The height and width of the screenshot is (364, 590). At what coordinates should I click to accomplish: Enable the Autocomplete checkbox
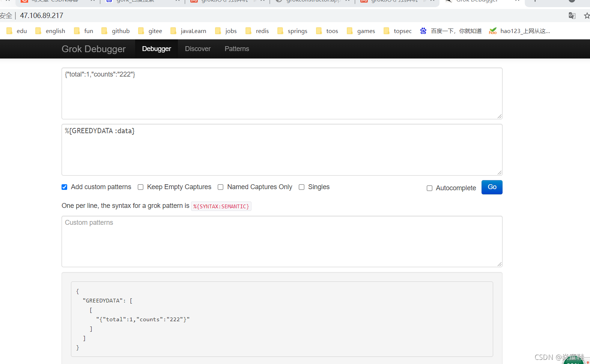pos(430,188)
